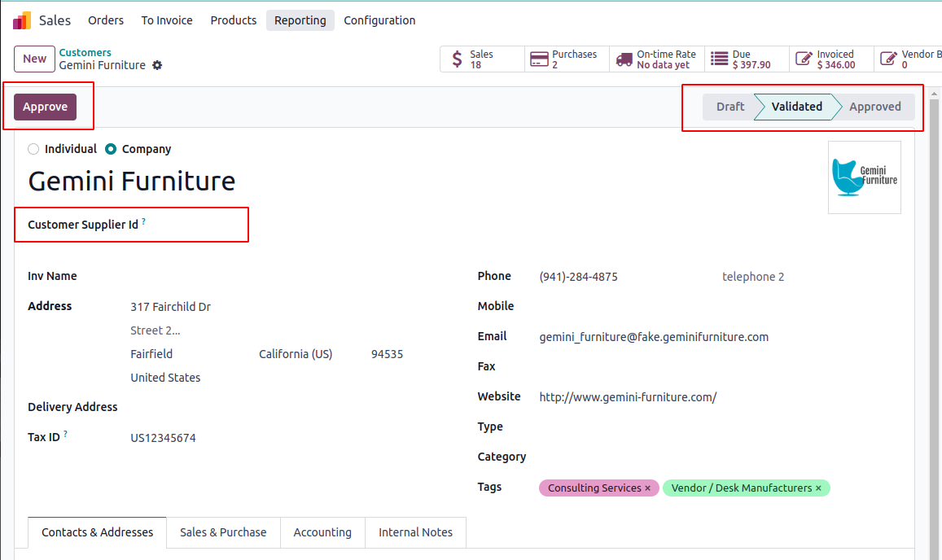Switch to the Internal Notes tab
942x560 pixels.
(x=416, y=532)
